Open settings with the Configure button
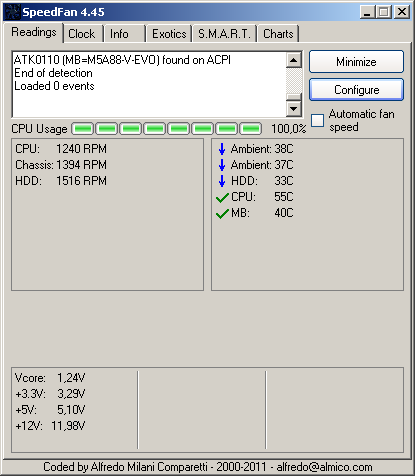Screen dimensions: 415x476 [356, 90]
